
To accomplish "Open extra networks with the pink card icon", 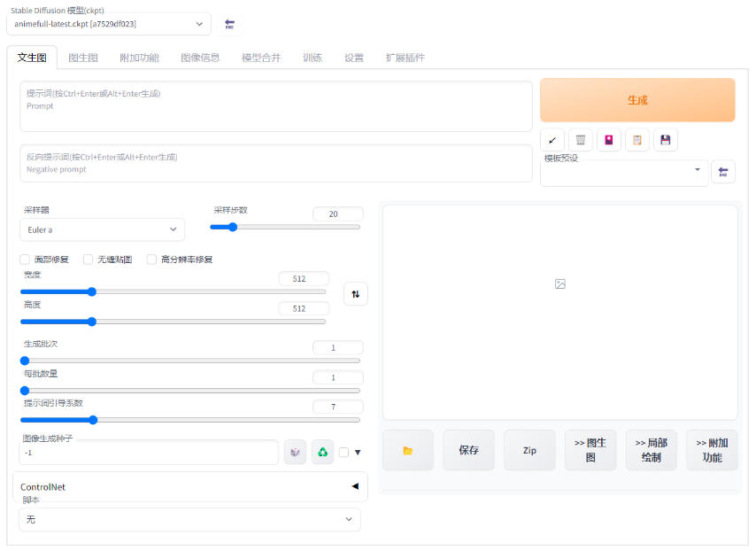I will [608, 140].
